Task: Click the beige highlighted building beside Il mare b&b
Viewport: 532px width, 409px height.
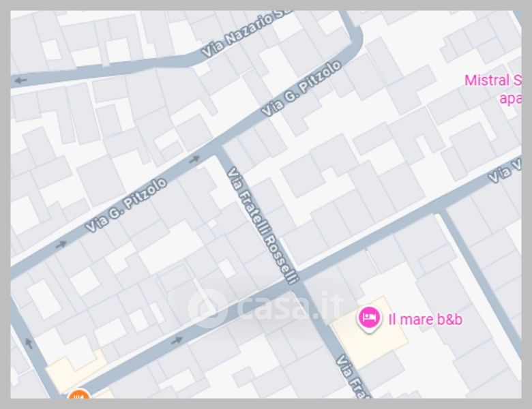Action: (369, 332)
